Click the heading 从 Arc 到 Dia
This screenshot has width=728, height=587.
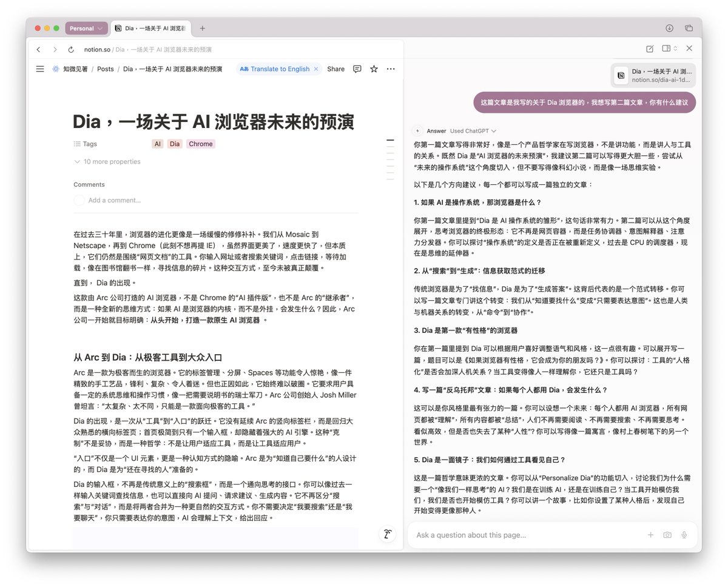click(148, 357)
